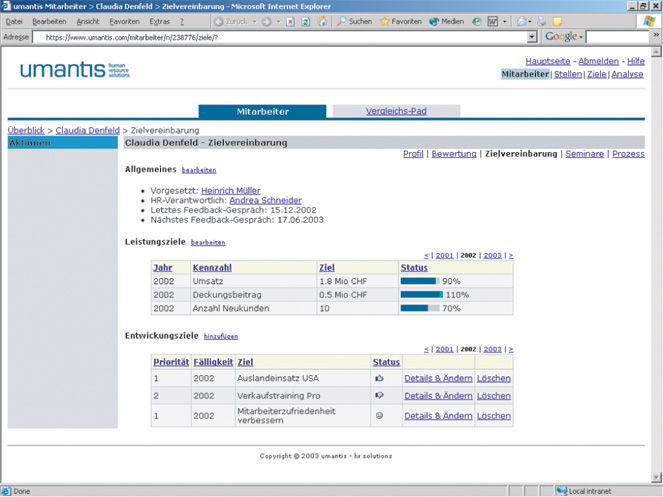Delete Auslandeinsatz USA via Löschen link

pos(493,379)
